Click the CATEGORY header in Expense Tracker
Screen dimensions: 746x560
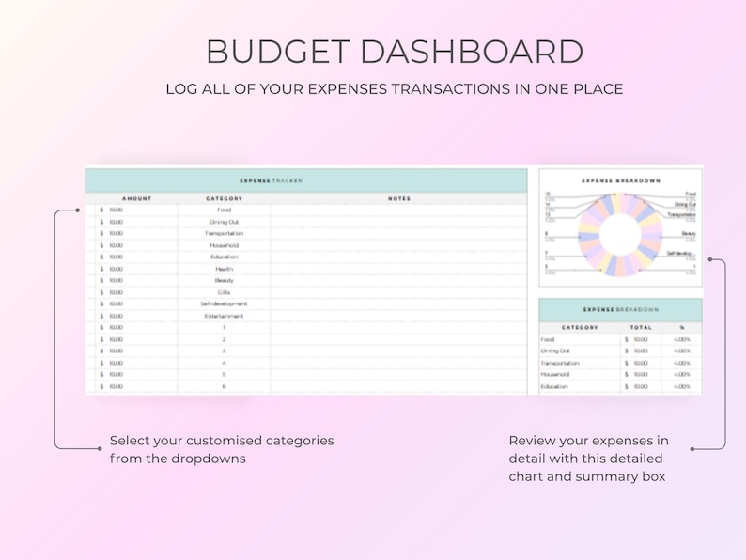click(x=225, y=198)
